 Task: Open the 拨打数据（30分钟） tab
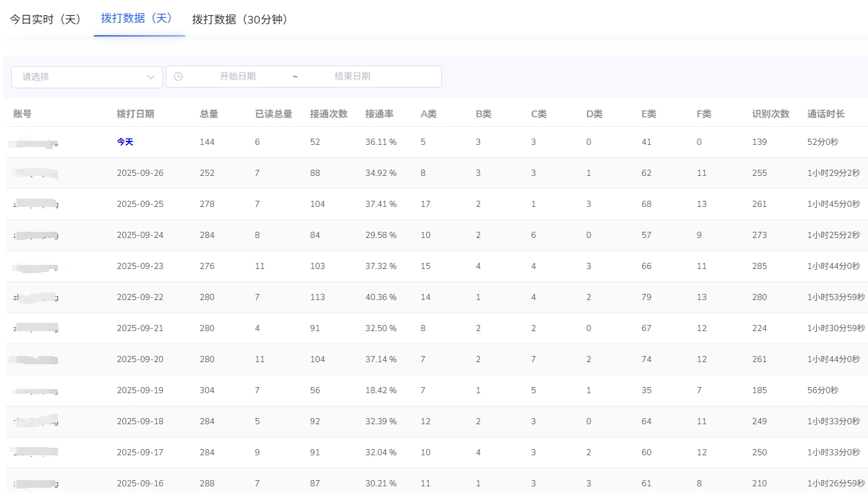tap(240, 19)
